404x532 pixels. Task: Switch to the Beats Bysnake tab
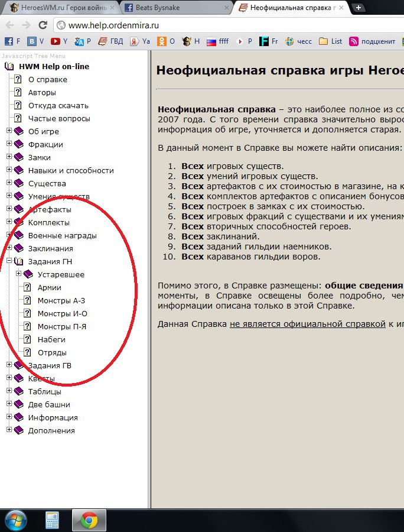coord(176,8)
